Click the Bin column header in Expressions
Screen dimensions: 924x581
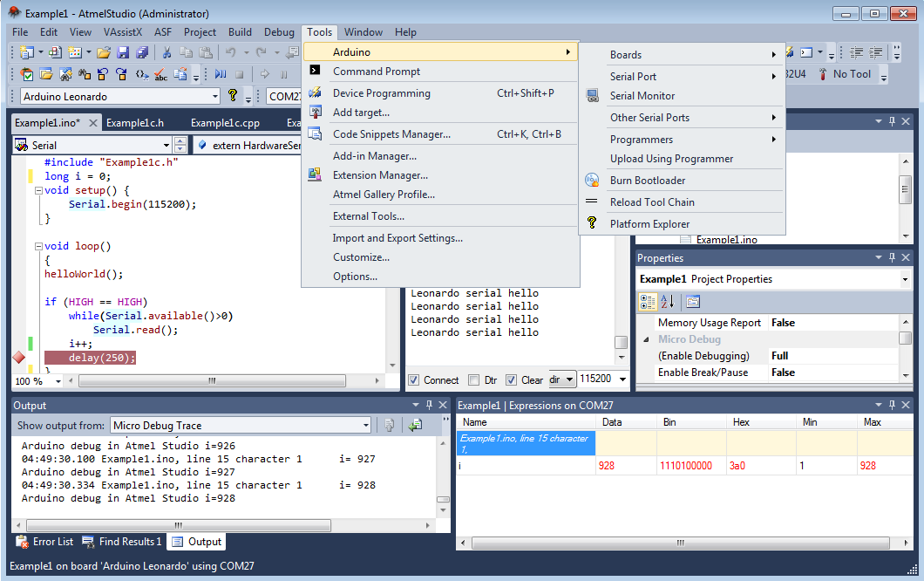691,422
